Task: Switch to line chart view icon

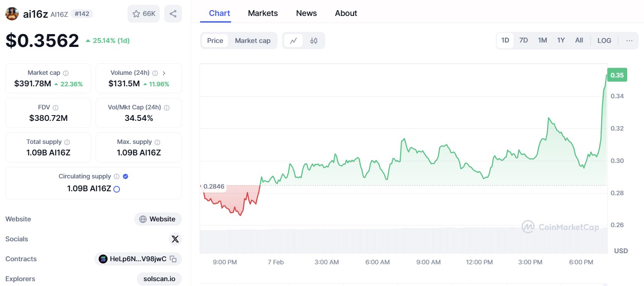Action: click(x=293, y=41)
